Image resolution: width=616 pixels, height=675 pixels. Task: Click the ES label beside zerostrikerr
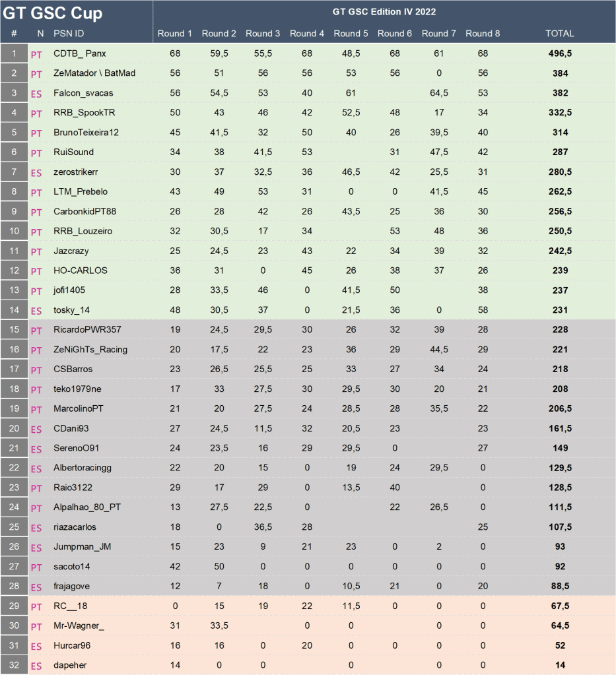click(36, 173)
